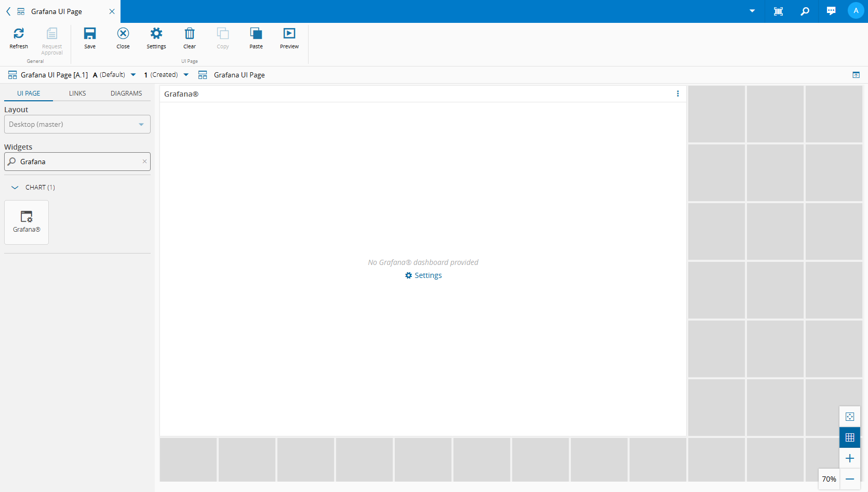The image size is (868, 492).
Task: Click the fit-to-screen zoom button
Action: click(850, 417)
